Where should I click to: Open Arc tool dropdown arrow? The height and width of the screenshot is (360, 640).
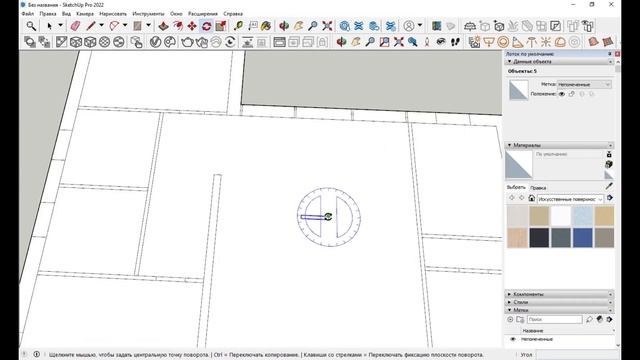click(x=125, y=26)
